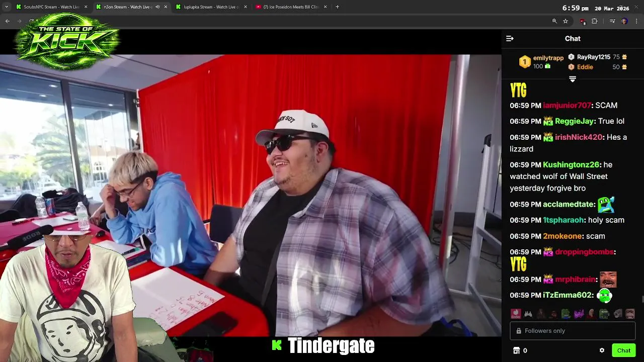Image resolution: width=644 pixels, height=362 pixels.
Task: Select the camo Pepe emote in the emote row
Action: coord(604,314)
